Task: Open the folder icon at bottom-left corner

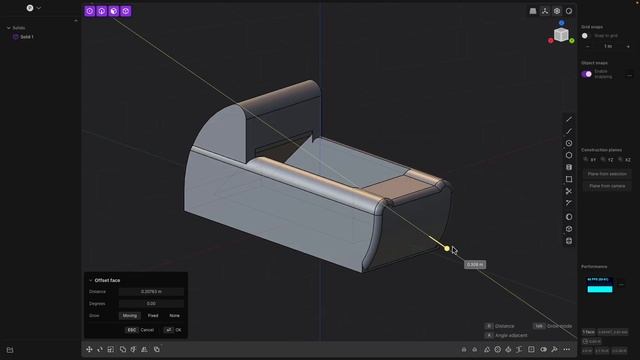Action: 10,350
